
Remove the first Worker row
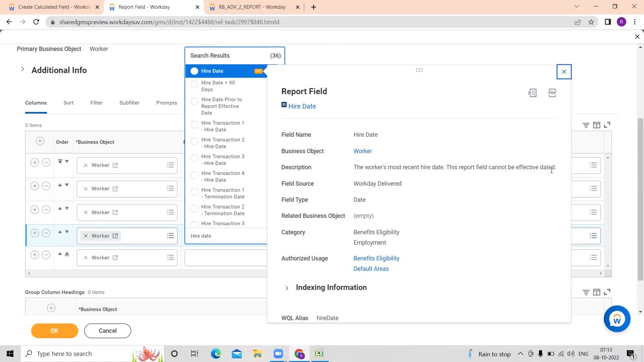click(46, 162)
